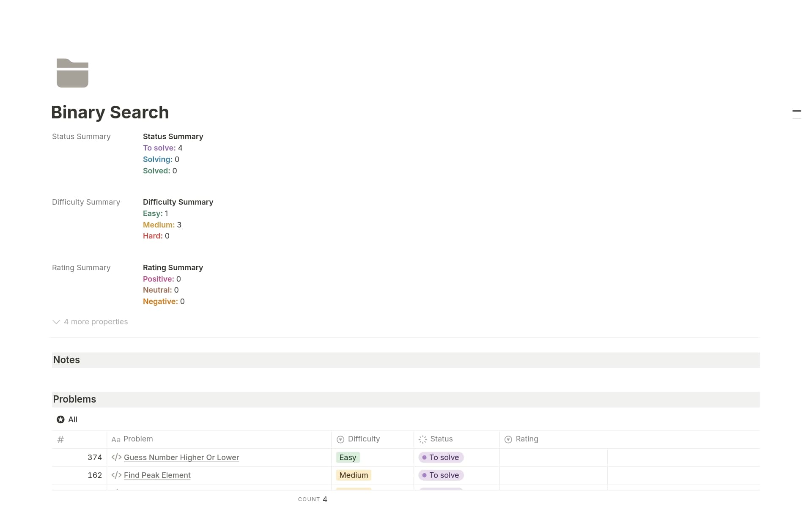Click the Rating column header icon
This screenshot has width=812, height=507.
(x=507, y=439)
